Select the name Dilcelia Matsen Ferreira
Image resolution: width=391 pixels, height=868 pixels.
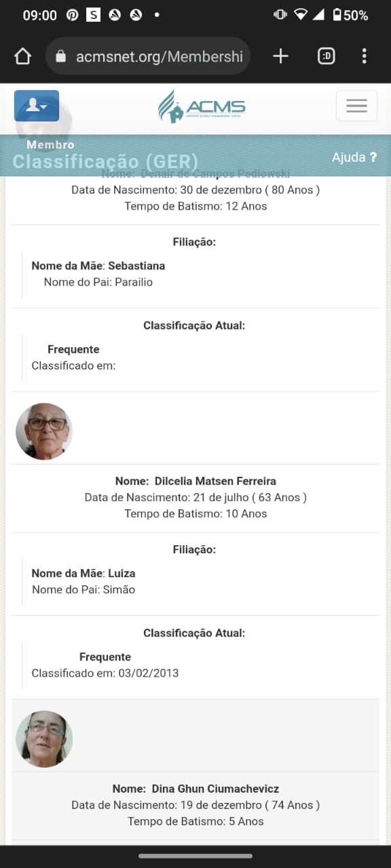[215, 481]
